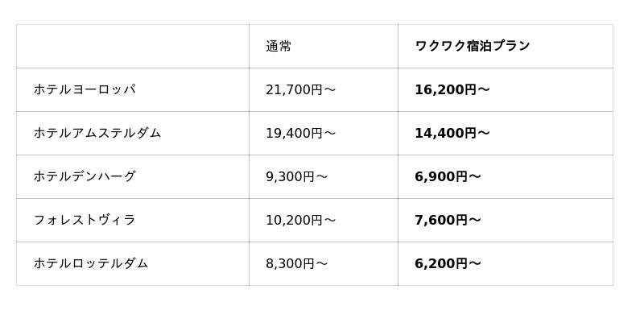Click the 8,300円〜 regular price
The height and width of the screenshot is (310, 644).
(x=296, y=263)
